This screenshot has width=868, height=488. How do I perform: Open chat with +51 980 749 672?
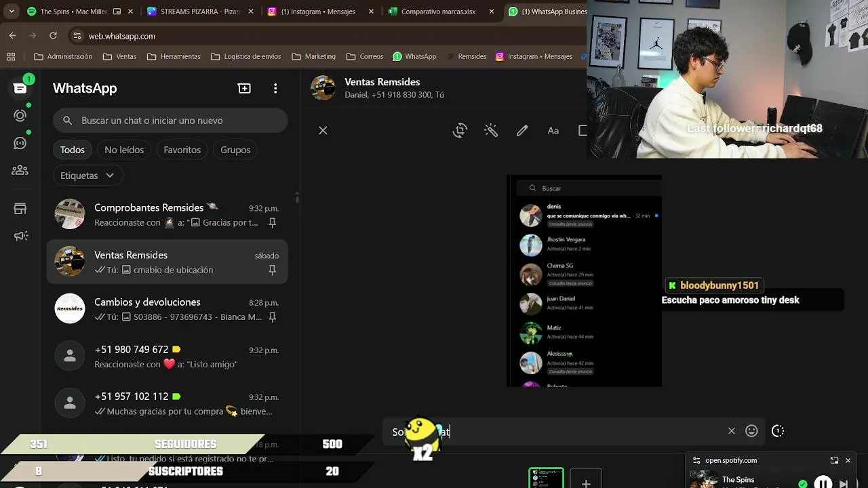(167, 357)
